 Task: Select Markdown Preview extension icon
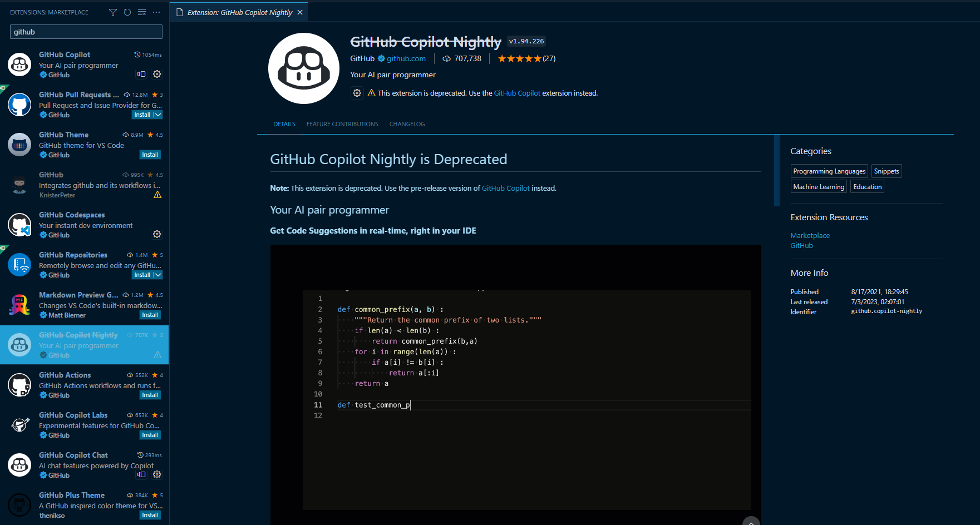19,305
